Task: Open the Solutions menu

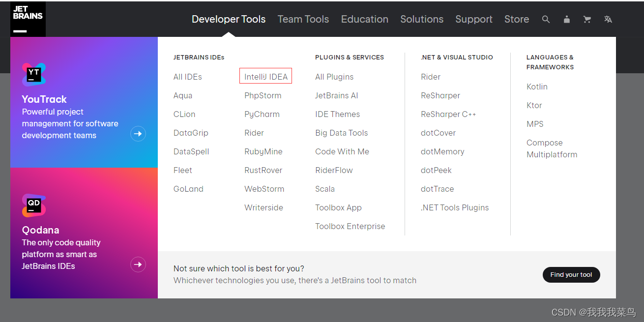Action: click(422, 19)
